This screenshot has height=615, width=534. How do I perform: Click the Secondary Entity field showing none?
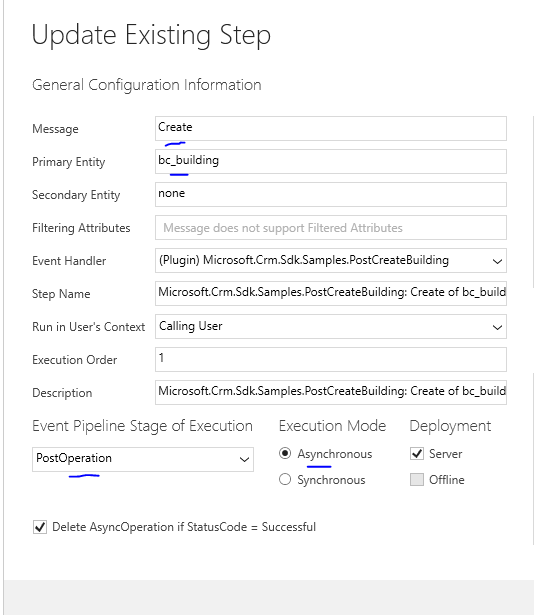[x=331, y=194]
